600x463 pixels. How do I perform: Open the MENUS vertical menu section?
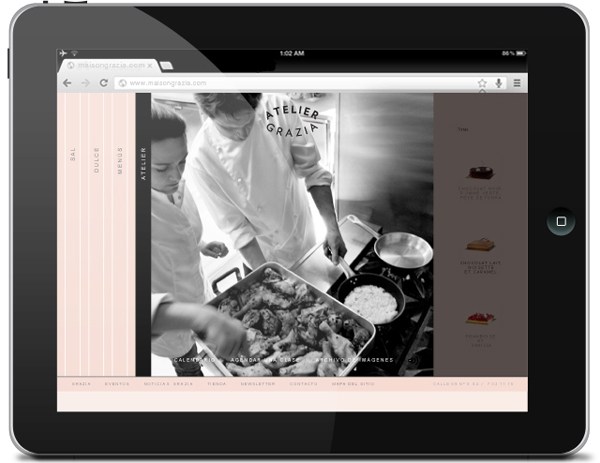(120, 160)
